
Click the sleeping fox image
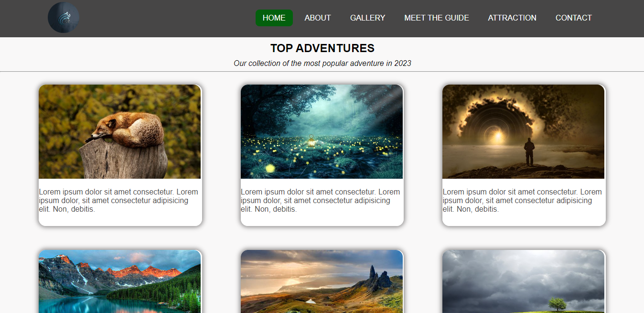[x=119, y=132]
